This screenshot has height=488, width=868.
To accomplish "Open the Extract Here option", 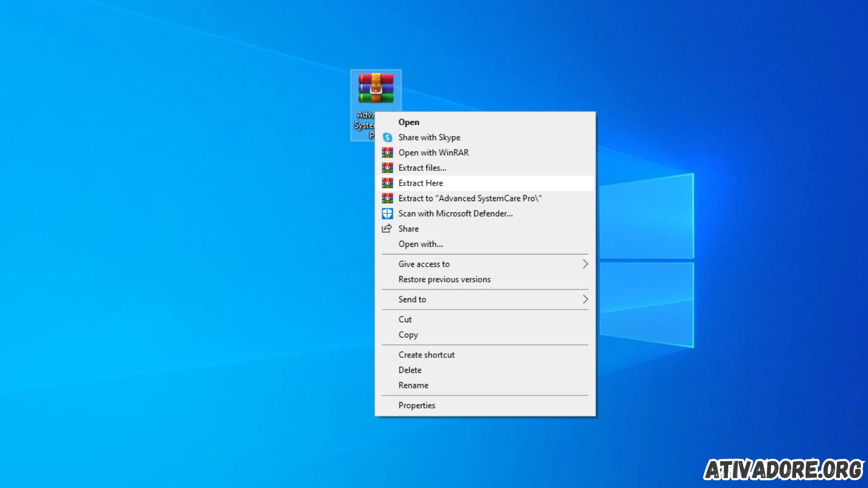I will click(420, 183).
